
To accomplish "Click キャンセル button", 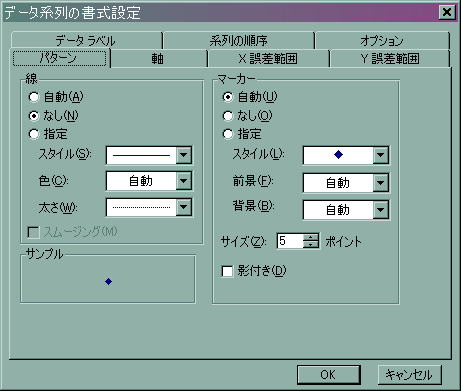I will (x=410, y=375).
